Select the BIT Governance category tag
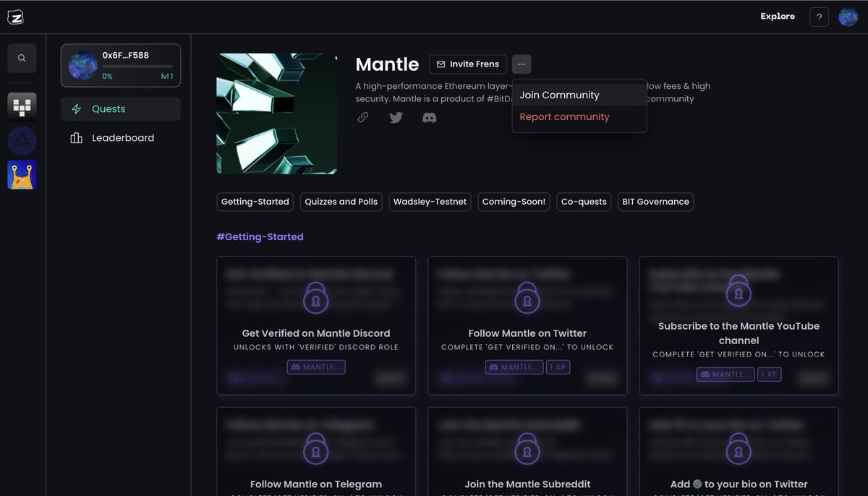 click(x=655, y=202)
